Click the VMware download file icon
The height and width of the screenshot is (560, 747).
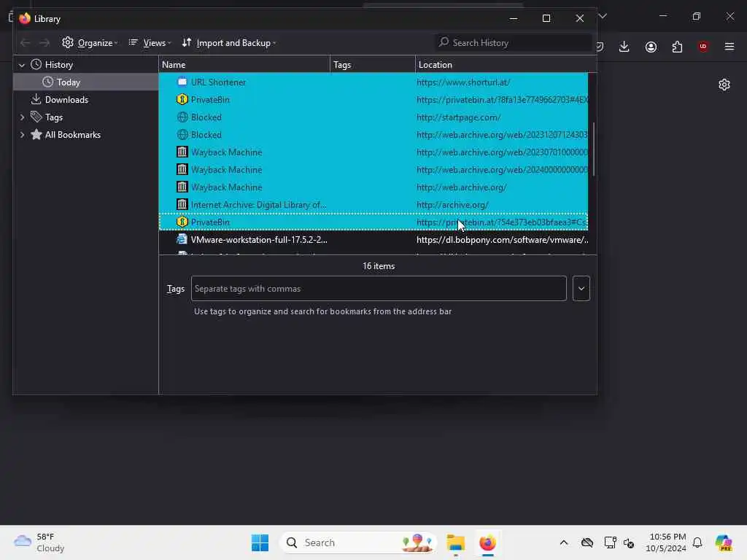click(182, 239)
